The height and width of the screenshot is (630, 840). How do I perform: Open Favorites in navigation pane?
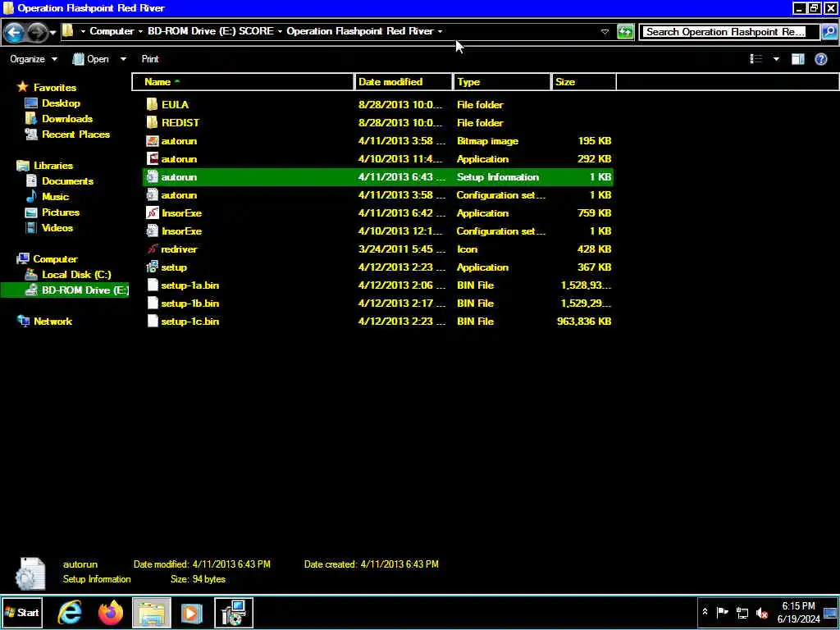(x=55, y=87)
